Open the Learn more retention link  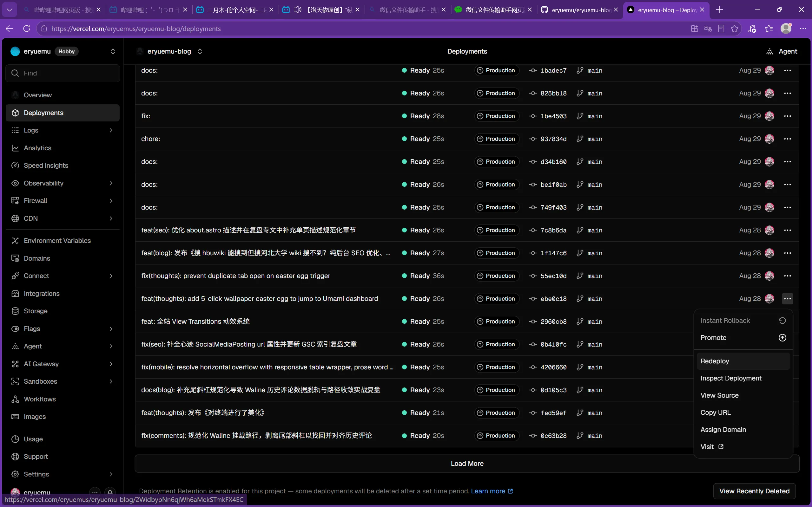(x=492, y=491)
